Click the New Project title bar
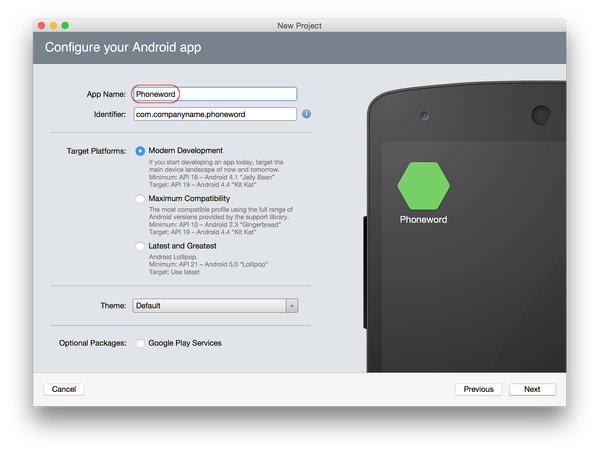The width and height of the screenshot is (600, 449). coord(300,24)
